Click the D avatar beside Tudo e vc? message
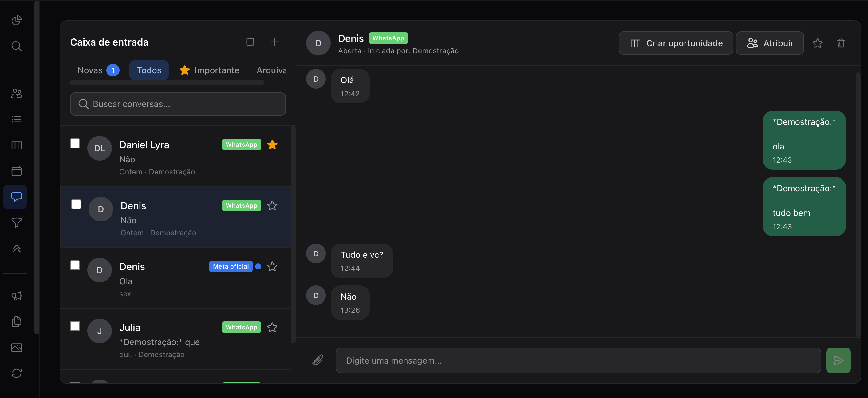 [x=316, y=254]
